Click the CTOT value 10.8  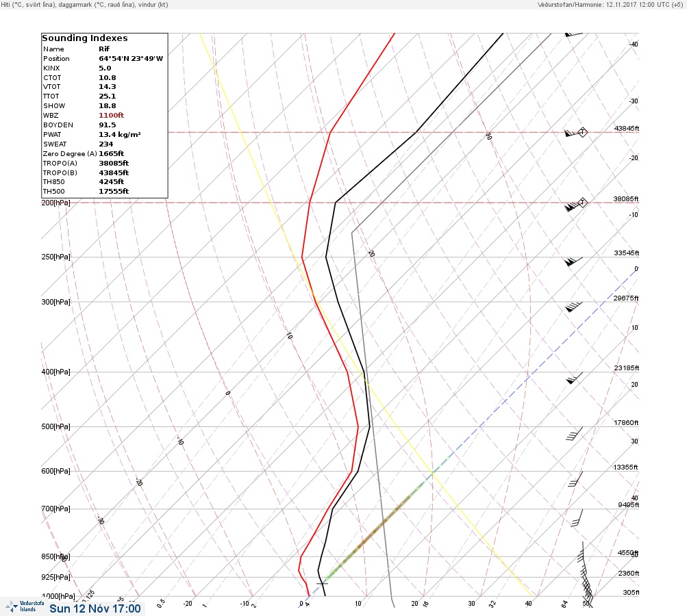pyautogui.click(x=108, y=78)
